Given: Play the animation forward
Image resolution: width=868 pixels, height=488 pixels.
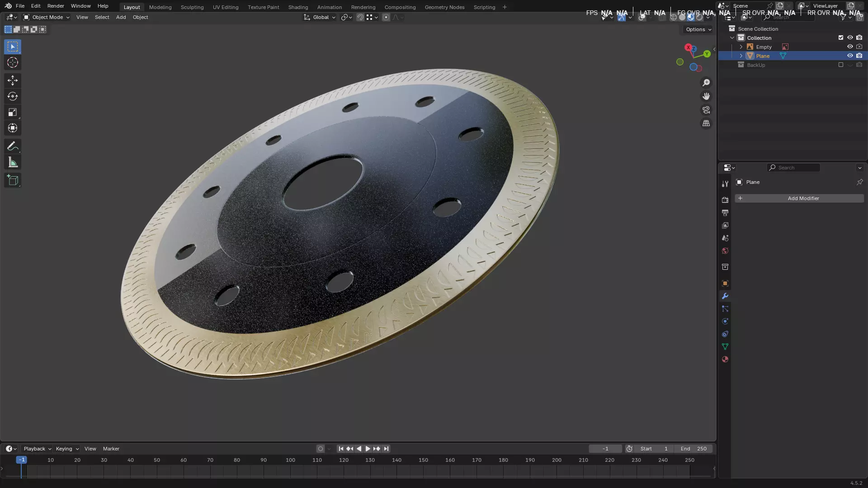Looking at the screenshot, I should (368, 449).
